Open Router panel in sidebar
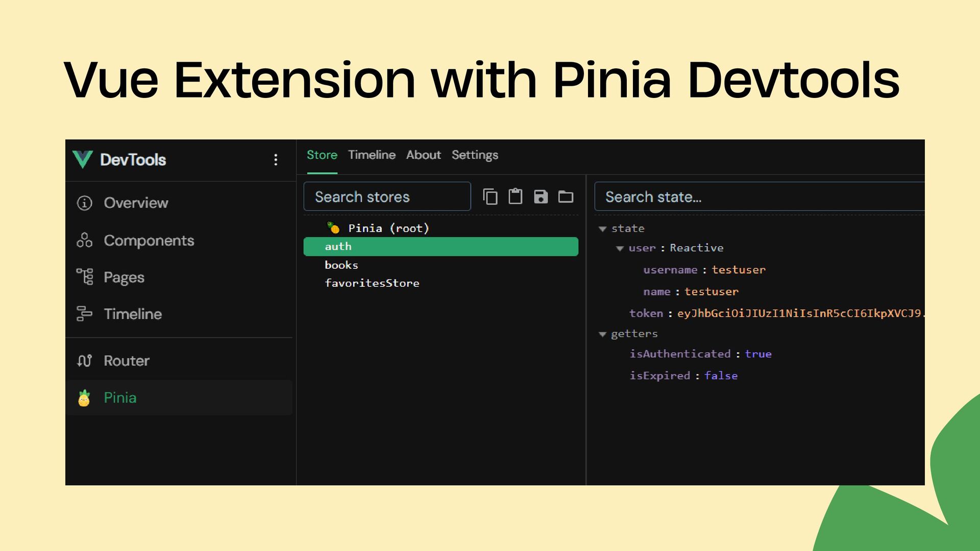The image size is (980, 551). pyautogui.click(x=126, y=361)
